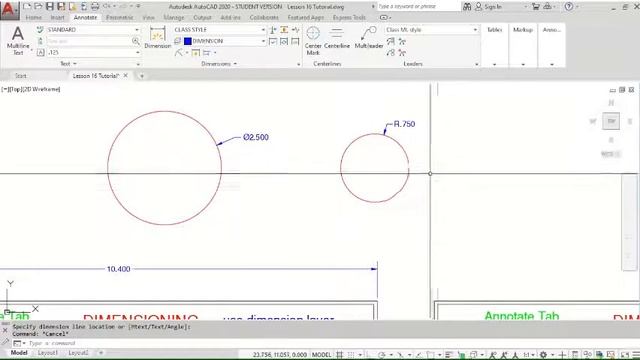Click the Clean Screen icon in status bar
This screenshot has width=640, height=360.
tap(625, 355)
